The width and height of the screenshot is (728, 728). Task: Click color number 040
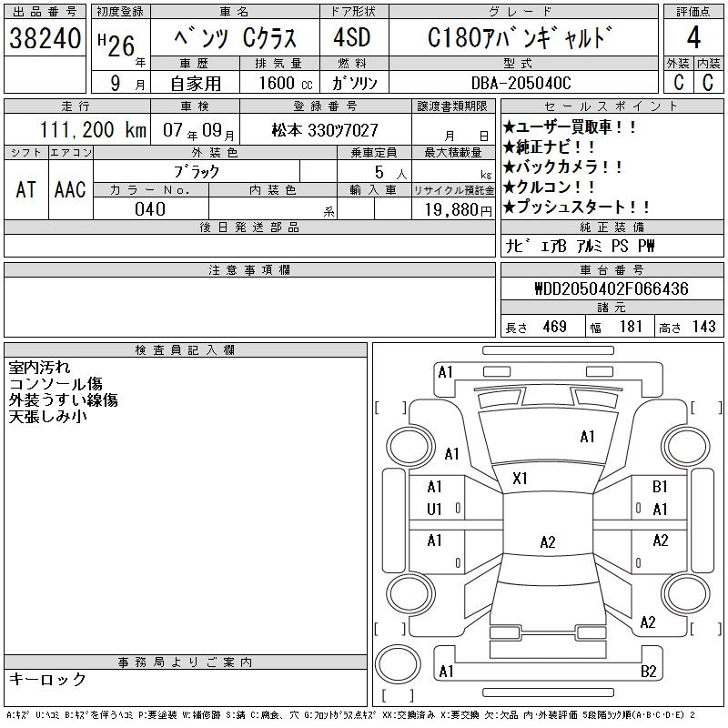point(150,209)
